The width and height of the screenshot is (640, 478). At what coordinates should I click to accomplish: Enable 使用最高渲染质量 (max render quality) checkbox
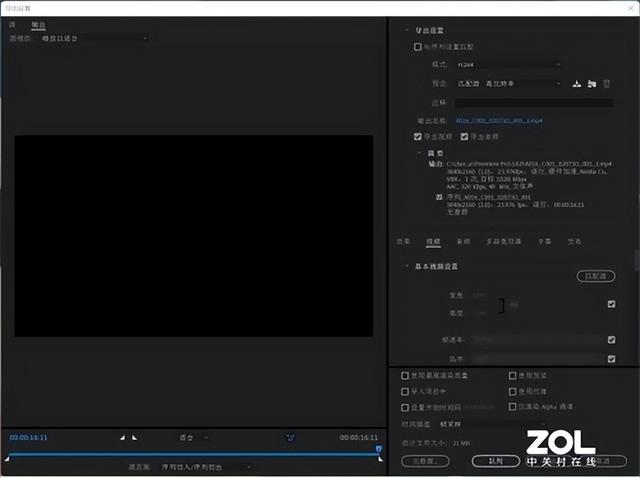click(x=404, y=375)
